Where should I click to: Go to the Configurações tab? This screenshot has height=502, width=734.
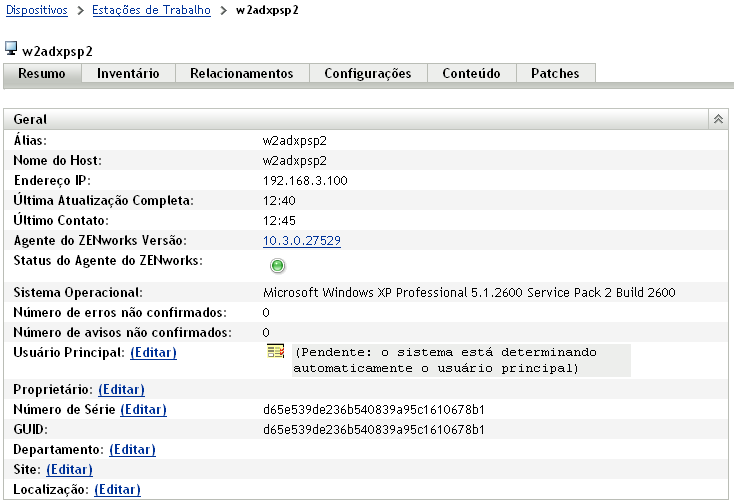click(368, 74)
